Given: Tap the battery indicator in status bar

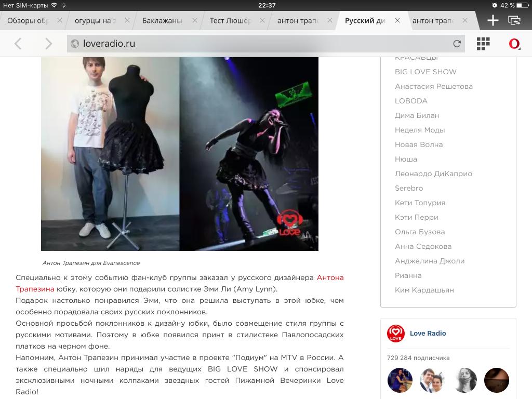Looking at the screenshot, I should pos(523,5).
